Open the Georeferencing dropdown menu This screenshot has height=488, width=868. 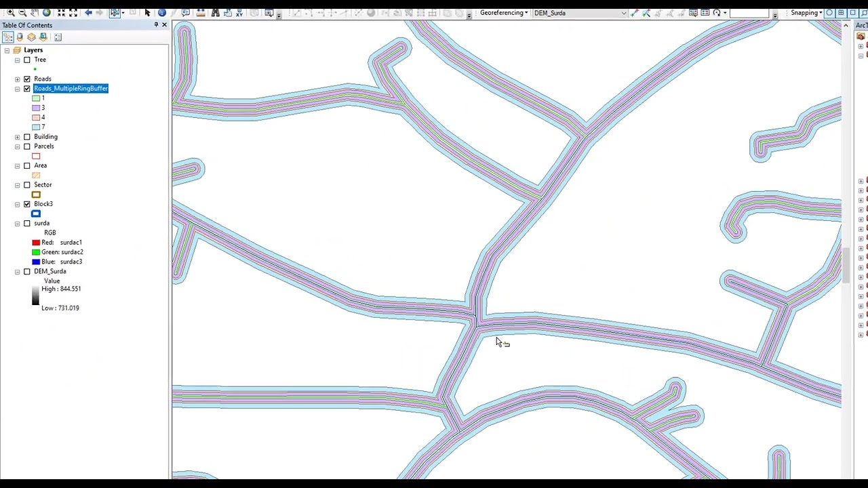pos(504,13)
